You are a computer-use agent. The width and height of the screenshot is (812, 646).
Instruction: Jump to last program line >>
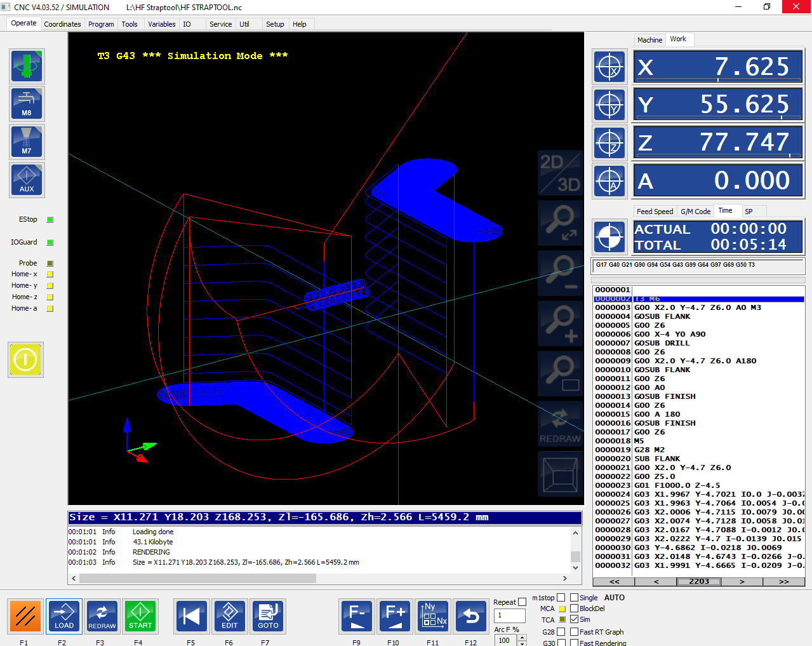pos(783,582)
